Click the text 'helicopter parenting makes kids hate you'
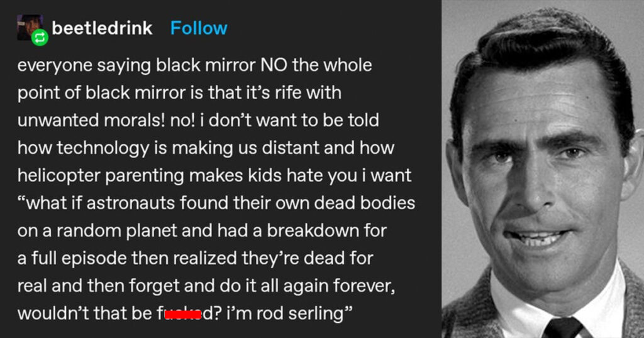This screenshot has width=644, height=338. pos(187,175)
